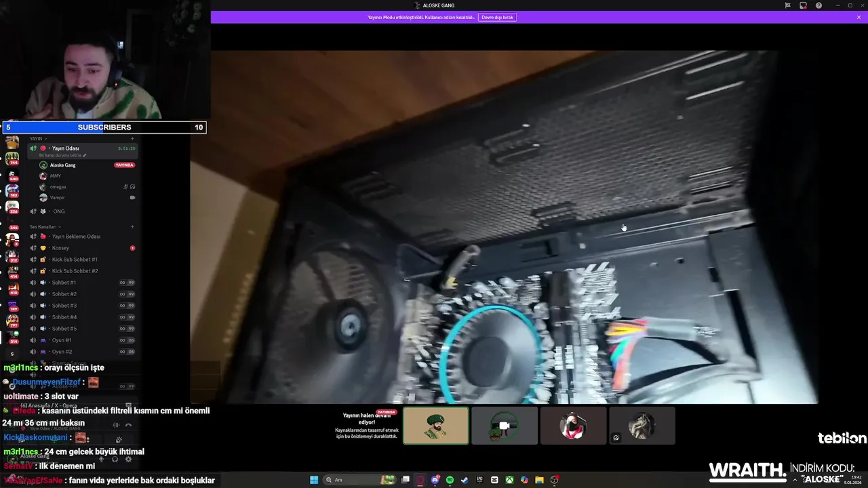This screenshot has width=868, height=488.
Task: Open the server icon with 189 badge
Action: pos(12,304)
